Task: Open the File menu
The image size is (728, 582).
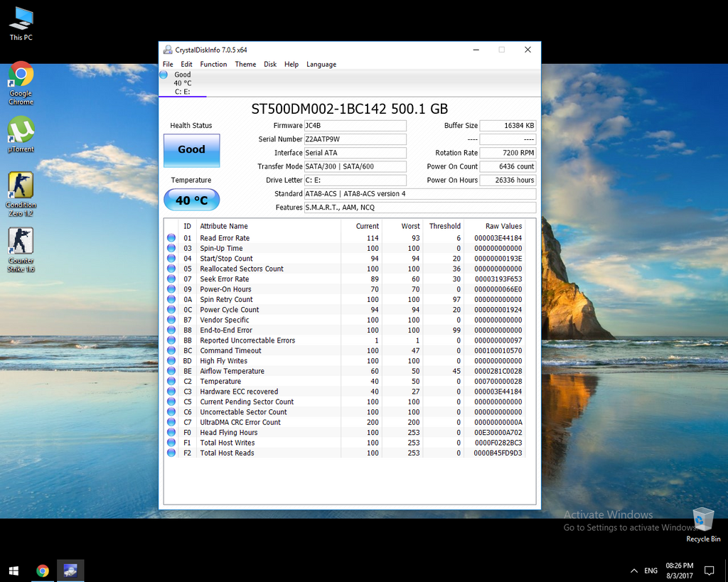Action: pyautogui.click(x=168, y=64)
